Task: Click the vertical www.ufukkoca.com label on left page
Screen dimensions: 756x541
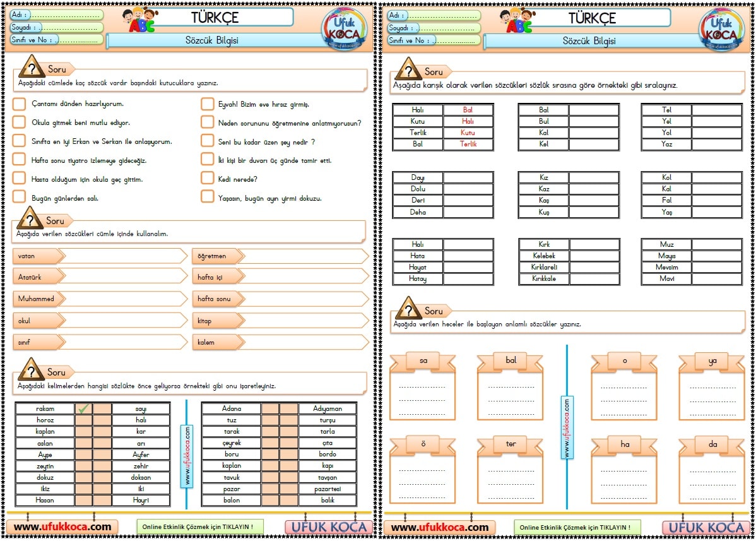Action: (x=187, y=456)
